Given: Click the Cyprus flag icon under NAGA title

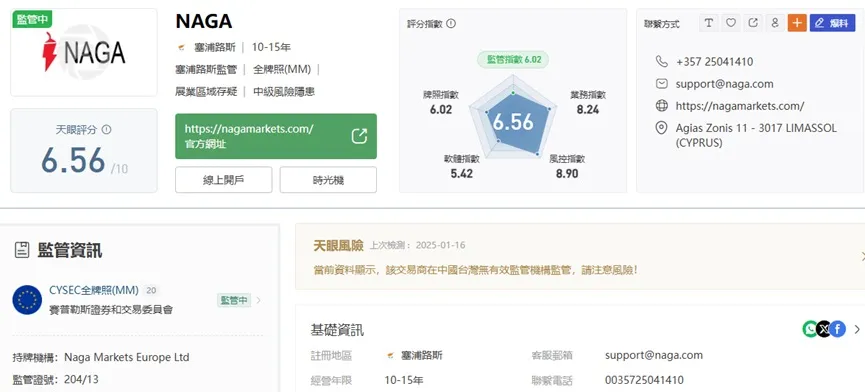Looking at the screenshot, I should click(181, 47).
